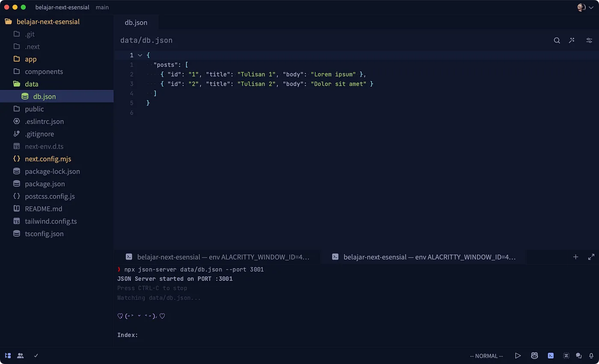This screenshot has height=364, width=599.
Task: Open the editor controls filter icon
Action: pyautogui.click(x=589, y=40)
